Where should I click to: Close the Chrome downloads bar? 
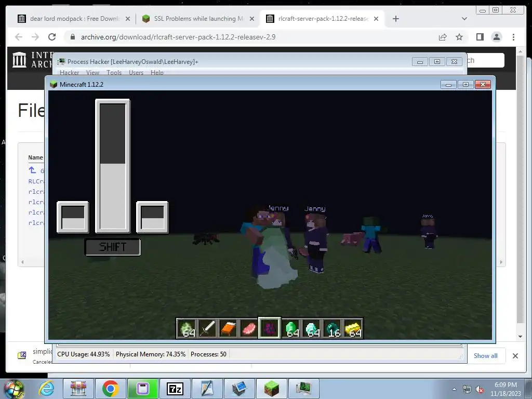[515, 356]
